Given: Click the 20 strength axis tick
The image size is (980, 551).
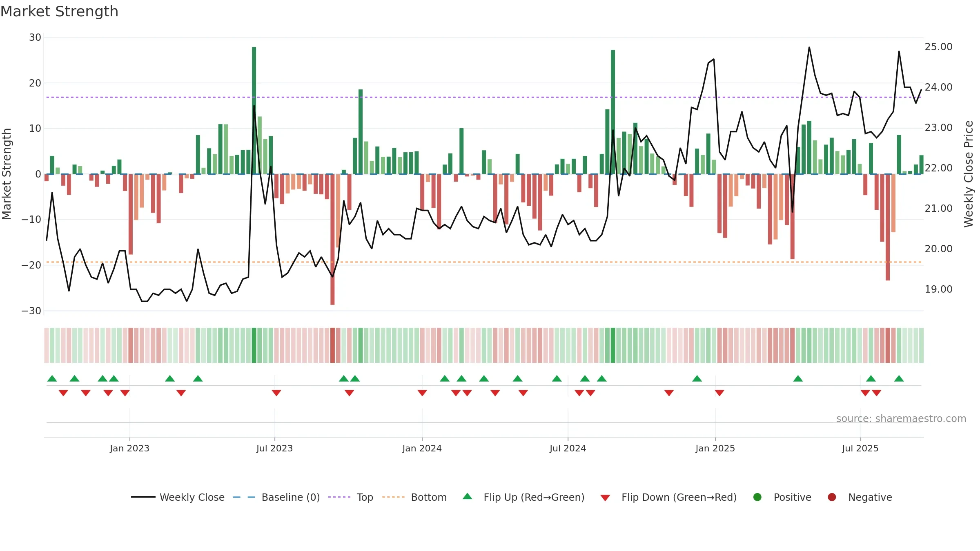Looking at the screenshot, I should click(x=35, y=83).
